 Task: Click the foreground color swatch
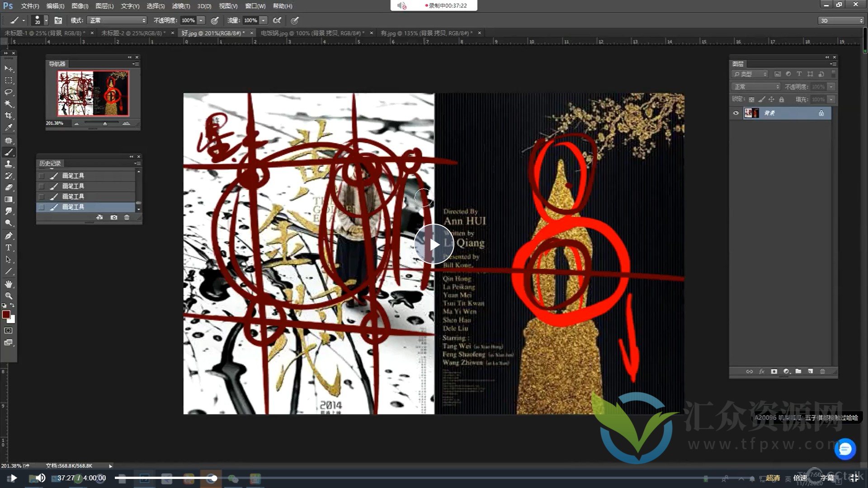pyautogui.click(x=6, y=314)
